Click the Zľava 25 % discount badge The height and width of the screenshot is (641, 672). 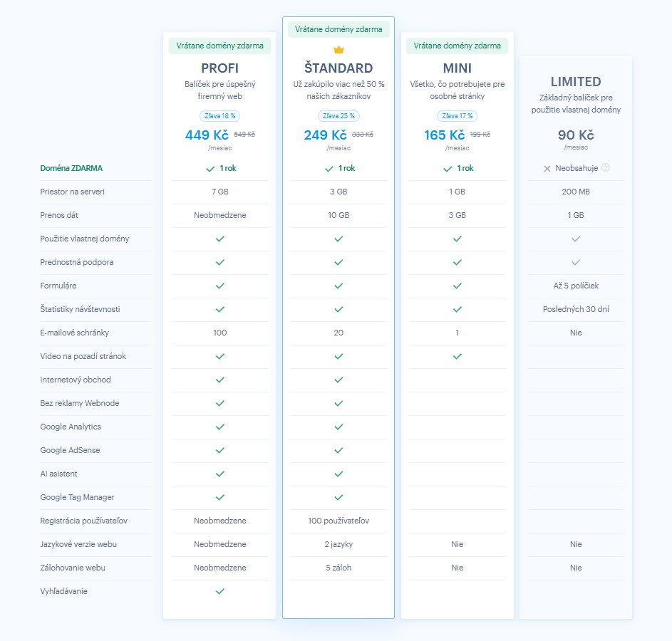338,116
